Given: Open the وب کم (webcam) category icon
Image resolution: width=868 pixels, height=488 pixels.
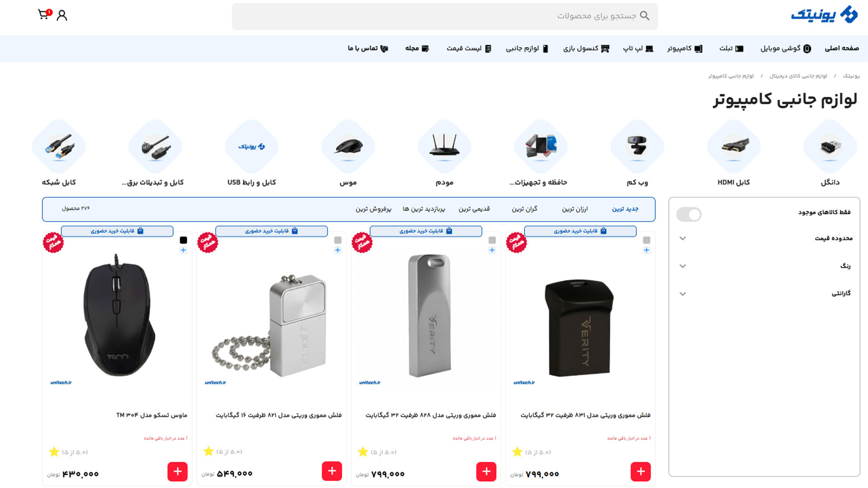Looking at the screenshot, I should coord(637,146).
